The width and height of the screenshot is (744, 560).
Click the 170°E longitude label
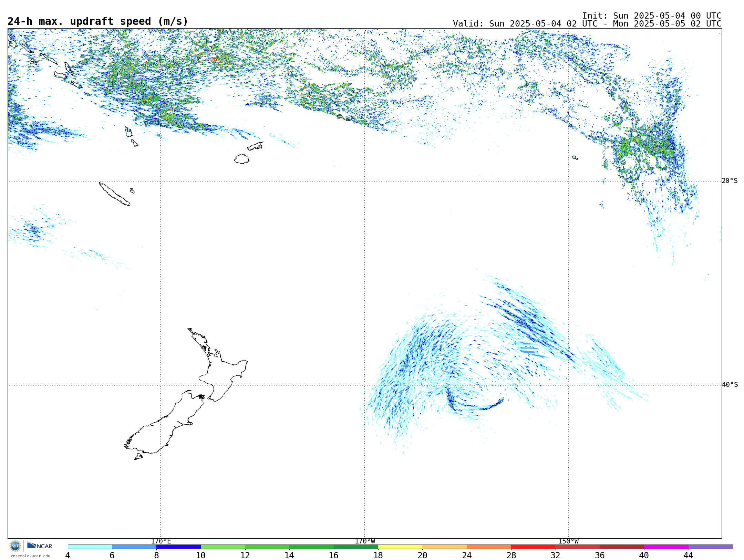point(161,541)
